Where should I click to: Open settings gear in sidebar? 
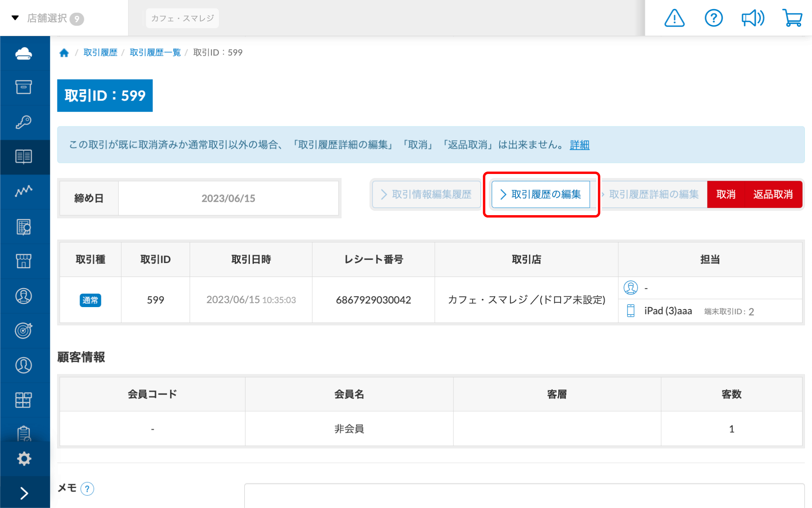coord(24,458)
